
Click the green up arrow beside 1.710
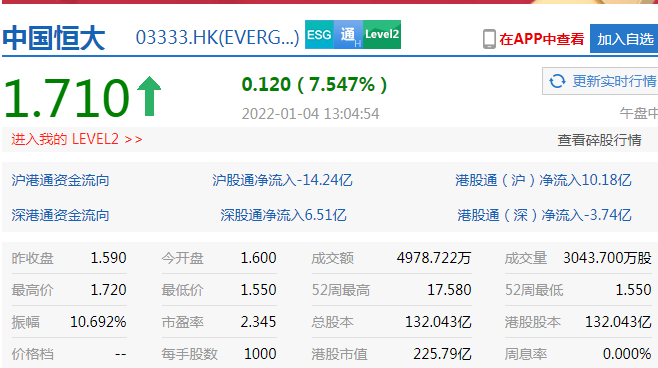(x=149, y=96)
